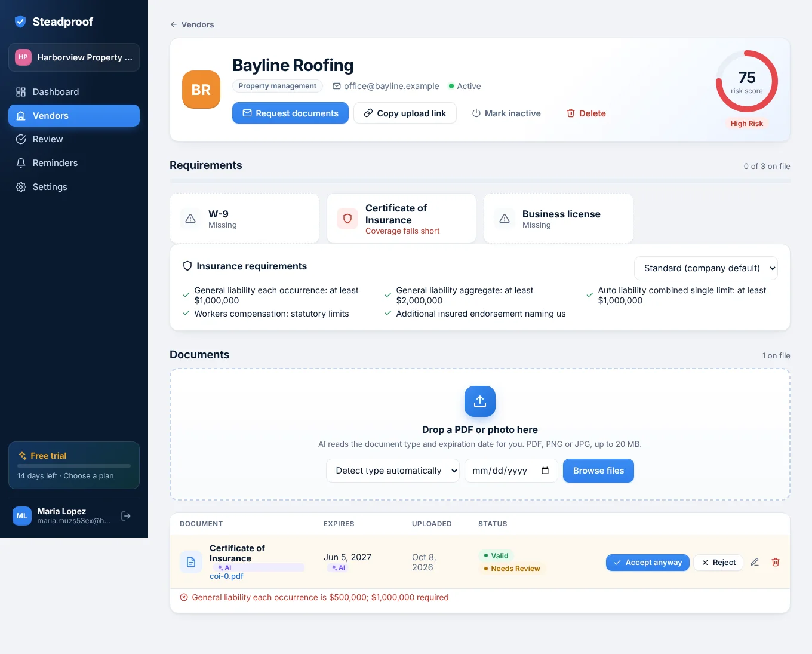Screen dimensions: 812x654
Task: Click the Business license warning icon
Action: click(x=505, y=219)
